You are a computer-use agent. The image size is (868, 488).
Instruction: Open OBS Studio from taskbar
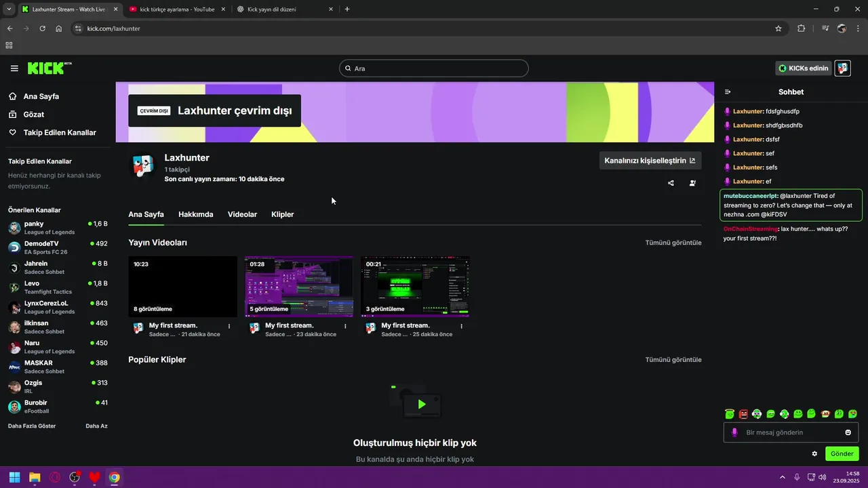pyautogui.click(x=75, y=477)
